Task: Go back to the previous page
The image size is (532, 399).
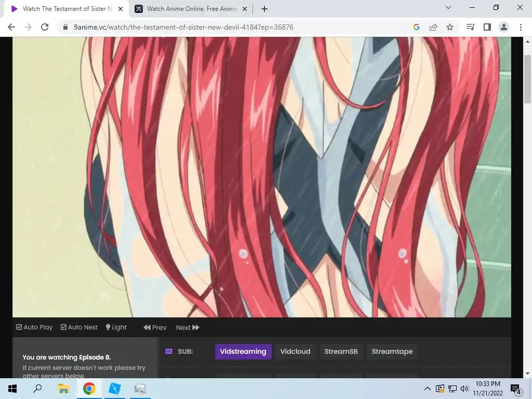Action: (11, 27)
